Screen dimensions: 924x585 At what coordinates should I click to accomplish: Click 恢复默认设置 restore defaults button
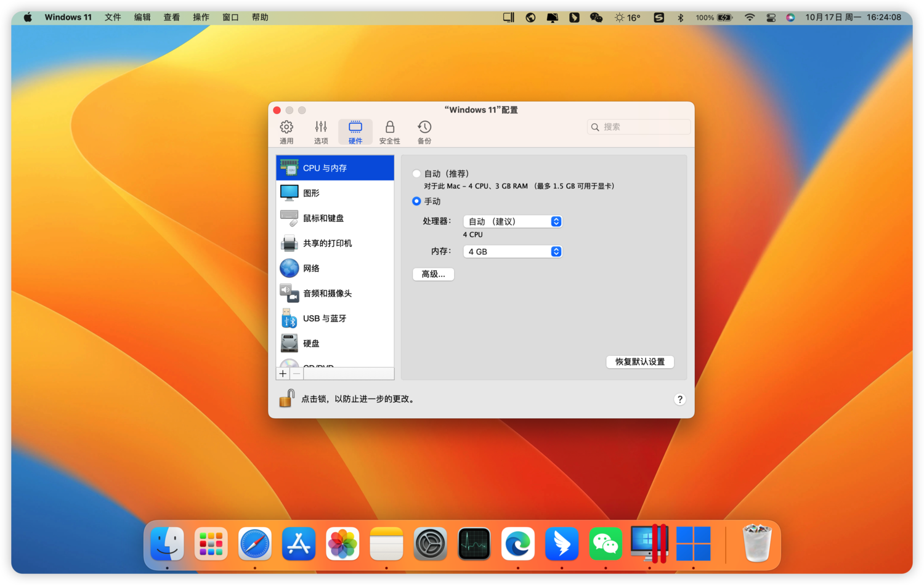coord(640,361)
